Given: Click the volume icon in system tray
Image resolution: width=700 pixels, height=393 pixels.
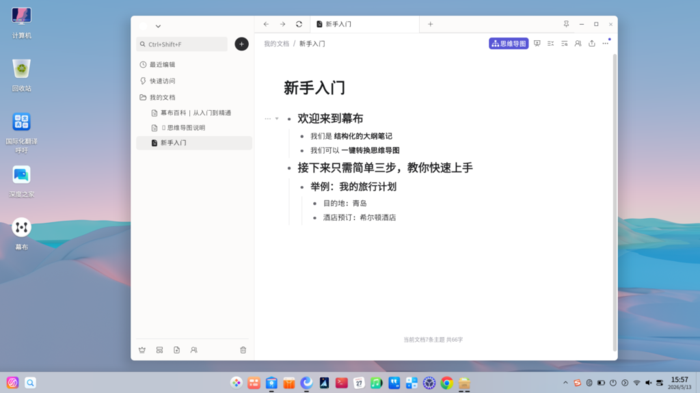Looking at the screenshot, I should pyautogui.click(x=648, y=383).
